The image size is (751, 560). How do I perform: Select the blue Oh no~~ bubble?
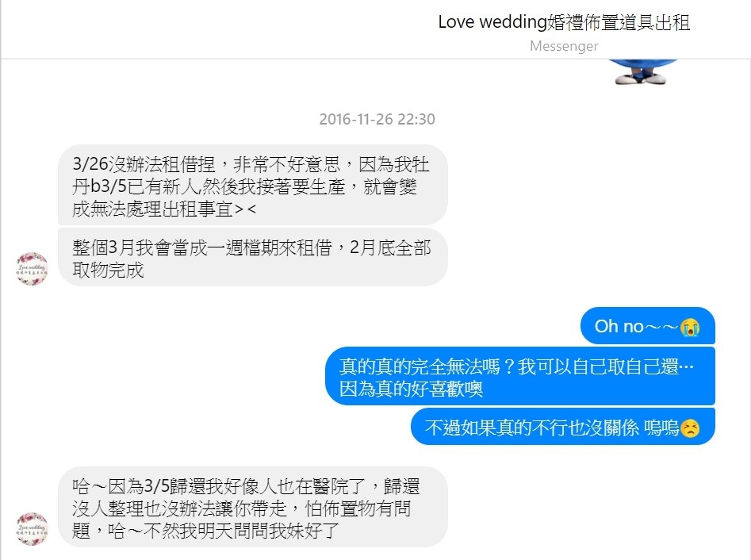(648, 326)
